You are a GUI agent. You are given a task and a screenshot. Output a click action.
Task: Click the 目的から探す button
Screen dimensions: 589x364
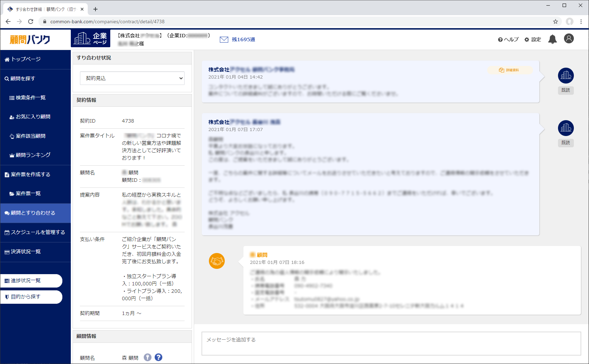pos(31,297)
